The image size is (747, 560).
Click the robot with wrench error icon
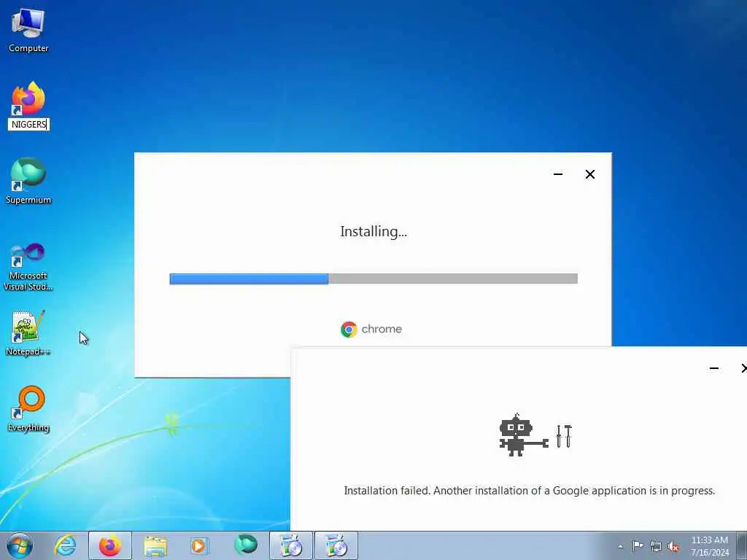click(x=535, y=435)
